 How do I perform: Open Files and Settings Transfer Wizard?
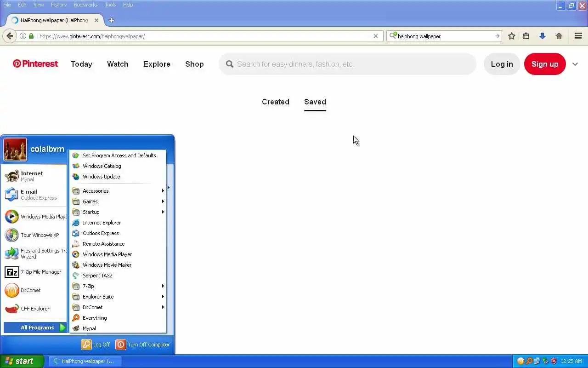[x=35, y=253]
